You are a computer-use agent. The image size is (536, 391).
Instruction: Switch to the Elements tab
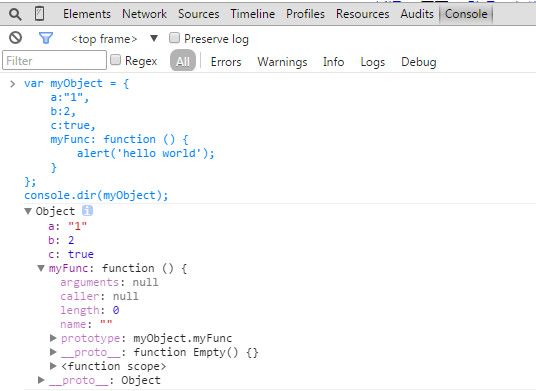87,14
